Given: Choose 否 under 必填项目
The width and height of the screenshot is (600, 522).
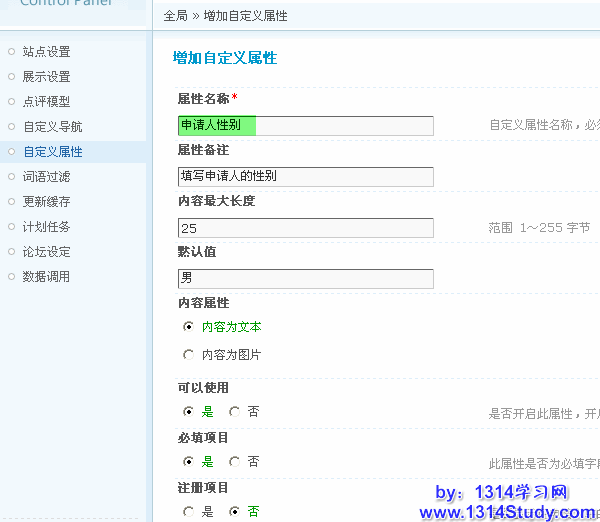Looking at the screenshot, I should pos(234,462).
